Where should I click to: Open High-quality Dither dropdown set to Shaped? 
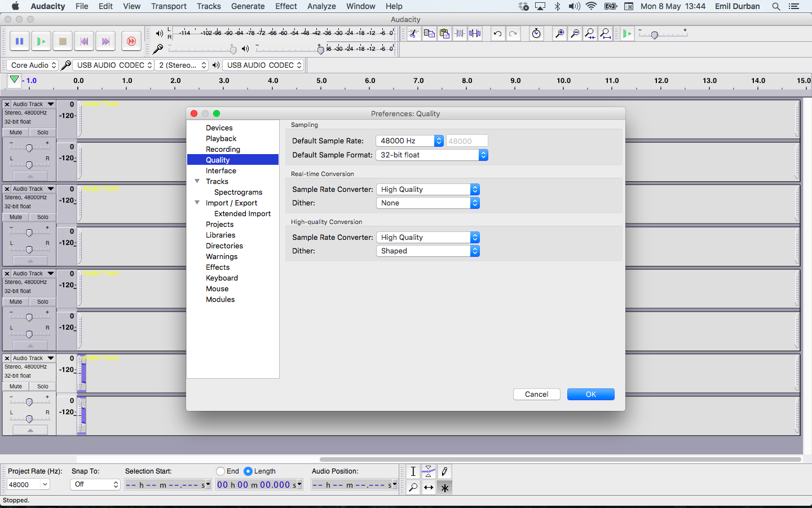coord(428,251)
